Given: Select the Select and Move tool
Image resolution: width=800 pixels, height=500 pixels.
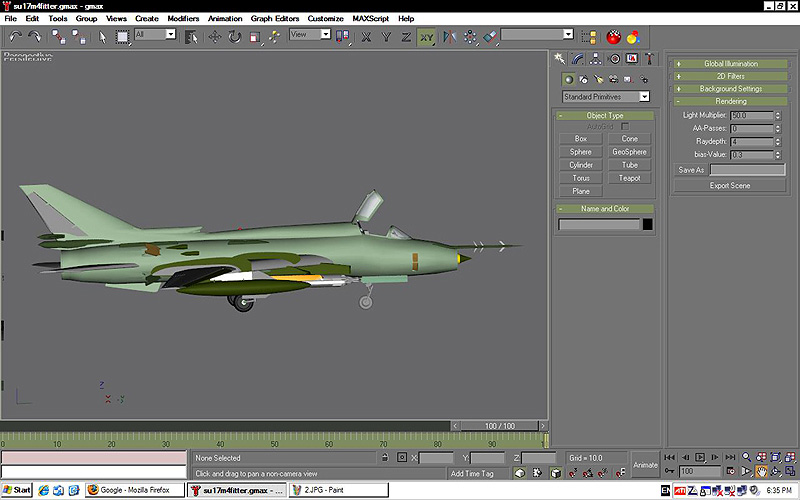Looking at the screenshot, I should [213, 36].
